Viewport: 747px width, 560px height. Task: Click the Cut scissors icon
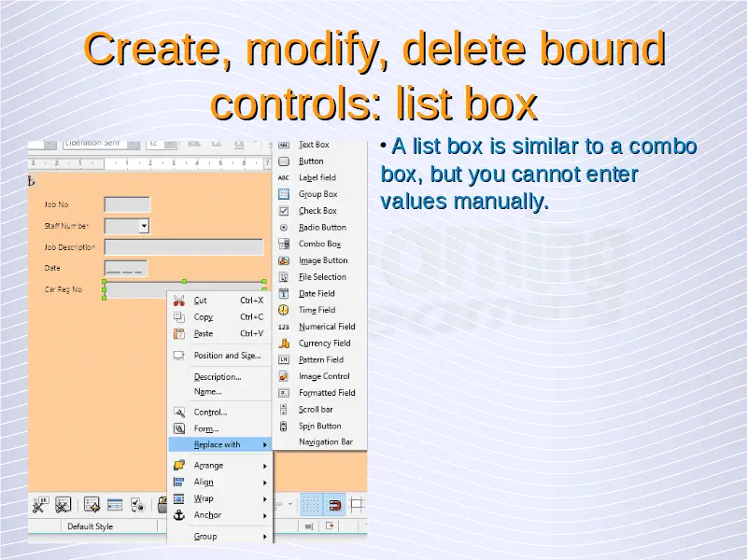(179, 301)
